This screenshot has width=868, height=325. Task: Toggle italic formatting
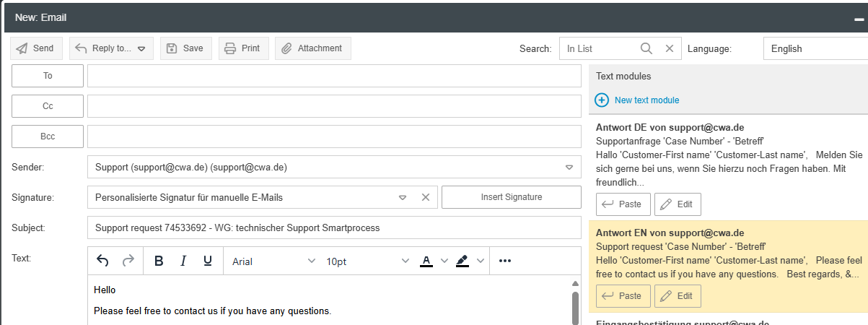[x=183, y=261]
